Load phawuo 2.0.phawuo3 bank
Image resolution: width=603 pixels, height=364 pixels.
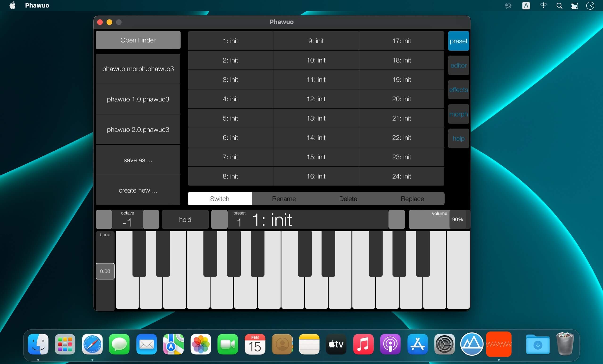click(x=138, y=129)
